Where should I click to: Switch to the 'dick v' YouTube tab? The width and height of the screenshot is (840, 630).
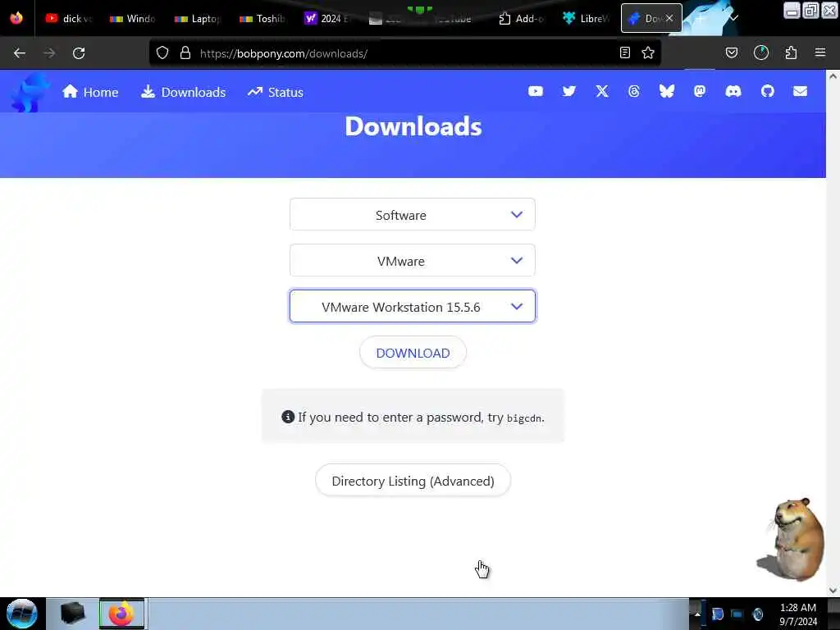[x=68, y=18]
